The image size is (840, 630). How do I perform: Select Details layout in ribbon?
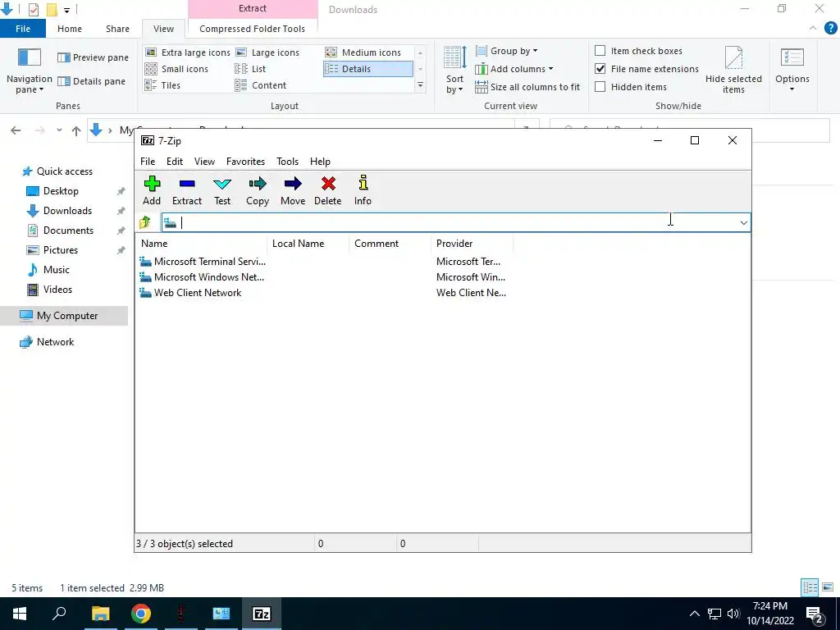click(367, 69)
